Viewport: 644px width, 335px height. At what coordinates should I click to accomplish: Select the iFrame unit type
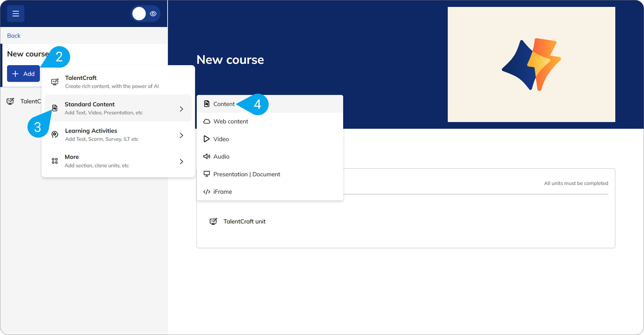270,192
